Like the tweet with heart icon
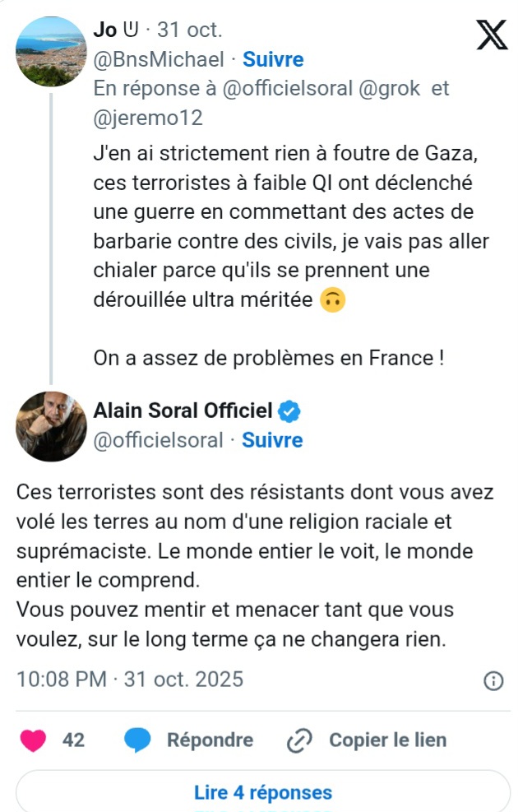The width and height of the screenshot is (518, 812). point(33,740)
